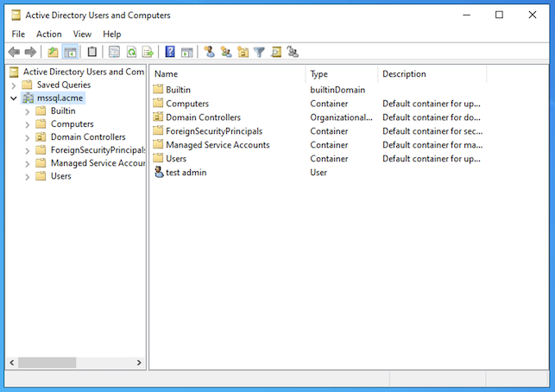555x392 pixels.
Task: Click tree pane scrollbar right arrow
Action: pyautogui.click(x=139, y=363)
